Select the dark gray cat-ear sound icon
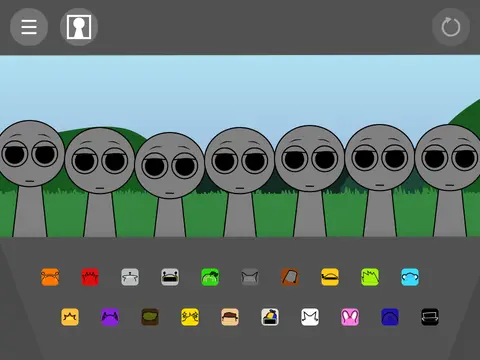Viewport: 480px width, 360px height. click(250, 277)
